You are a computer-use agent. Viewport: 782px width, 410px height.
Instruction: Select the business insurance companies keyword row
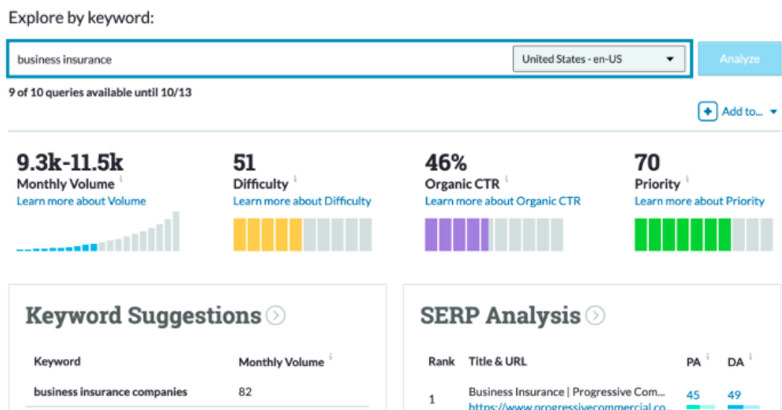pyautogui.click(x=110, y=392)
